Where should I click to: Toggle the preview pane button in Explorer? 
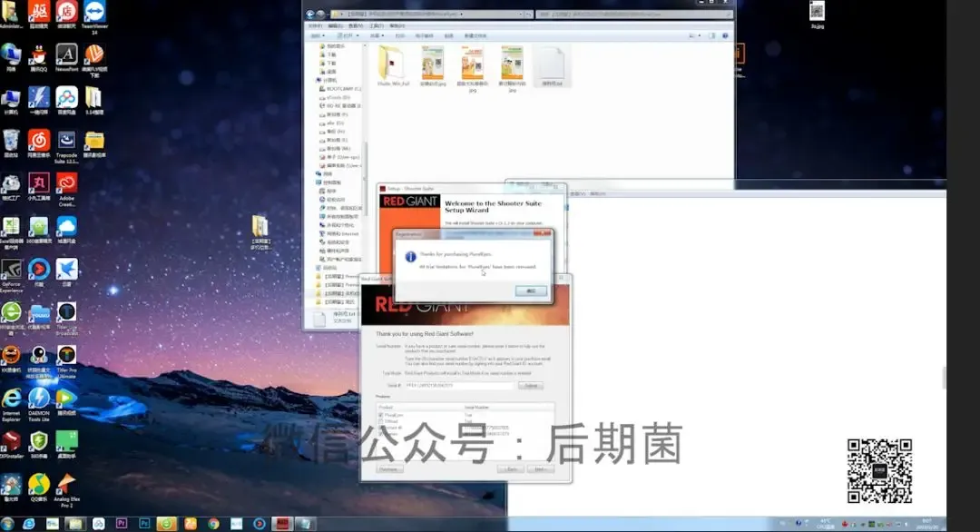(x=712, y=35)
